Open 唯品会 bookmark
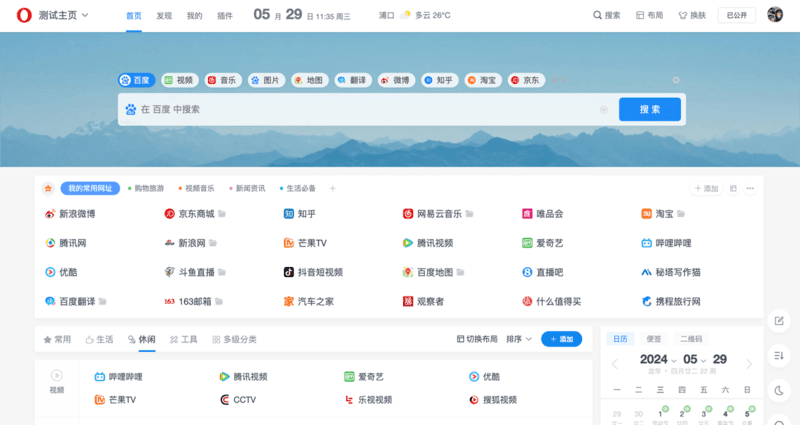 pyautogui.click(x=543, y=214)
